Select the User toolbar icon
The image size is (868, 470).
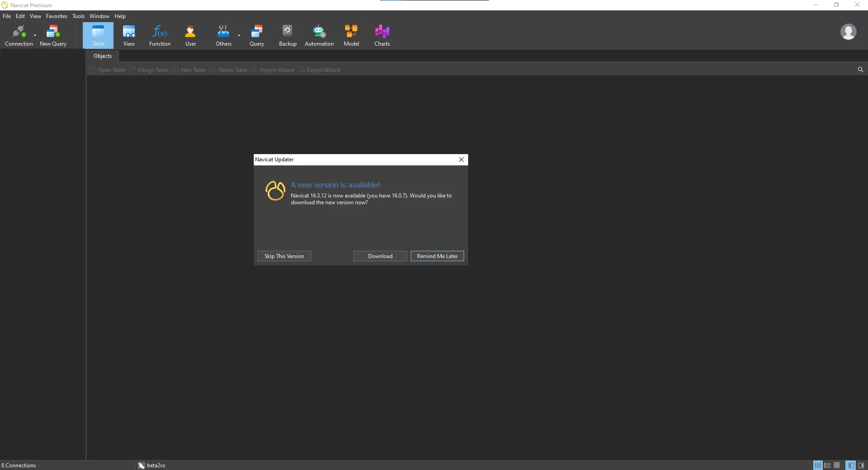[190, 36]
